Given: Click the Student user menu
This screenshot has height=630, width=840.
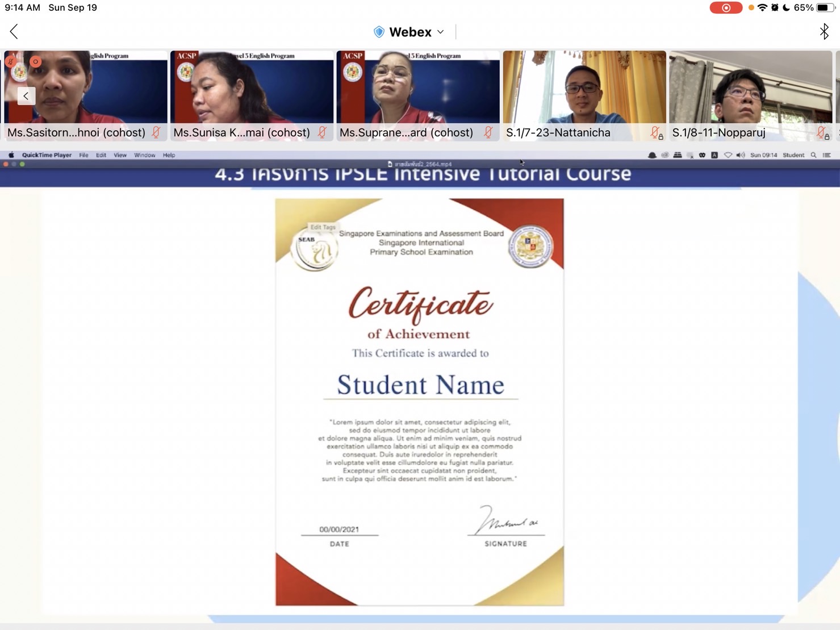Looking at the screenshot, I should pyautogui.click(x=793, y=155).
